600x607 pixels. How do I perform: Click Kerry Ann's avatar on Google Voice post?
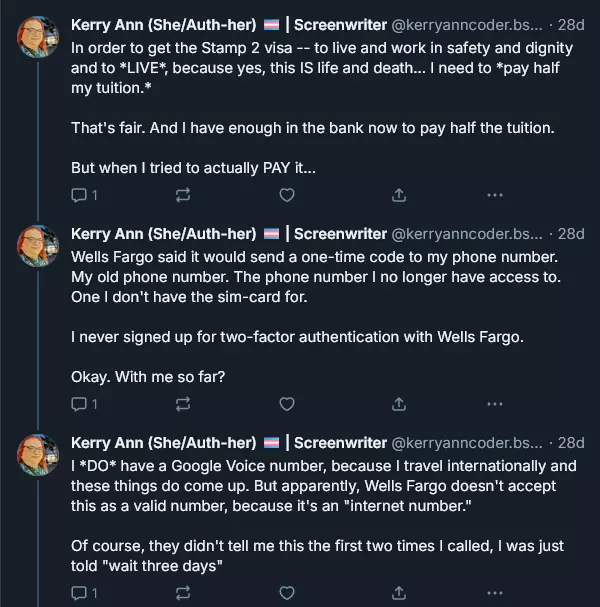(x=39, y=455)
